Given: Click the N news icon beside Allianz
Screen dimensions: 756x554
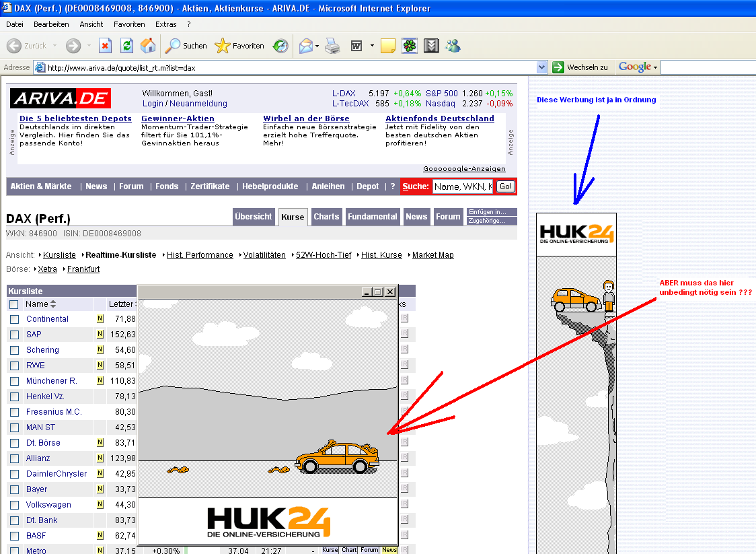Looking at the screenshot, I should tap(100, 458).
